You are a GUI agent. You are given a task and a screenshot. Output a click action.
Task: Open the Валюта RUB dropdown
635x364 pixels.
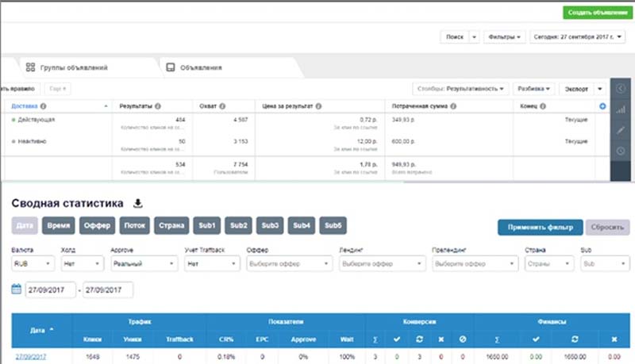point(33,264)
